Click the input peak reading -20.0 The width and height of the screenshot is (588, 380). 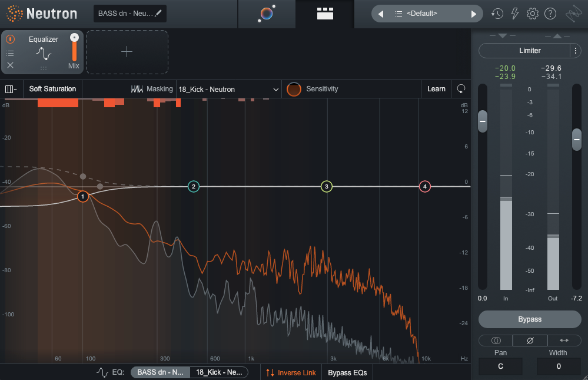click(505, 68)
